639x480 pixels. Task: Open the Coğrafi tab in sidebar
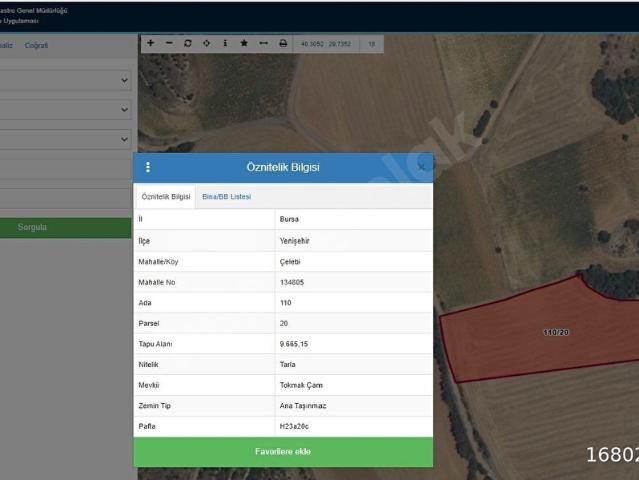(36, 45)
